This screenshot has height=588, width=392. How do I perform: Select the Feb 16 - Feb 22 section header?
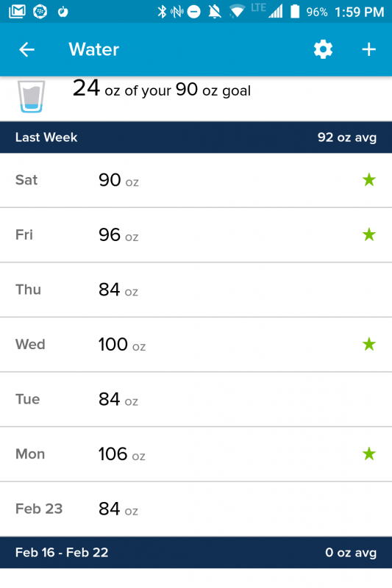(x=196, y=553)
